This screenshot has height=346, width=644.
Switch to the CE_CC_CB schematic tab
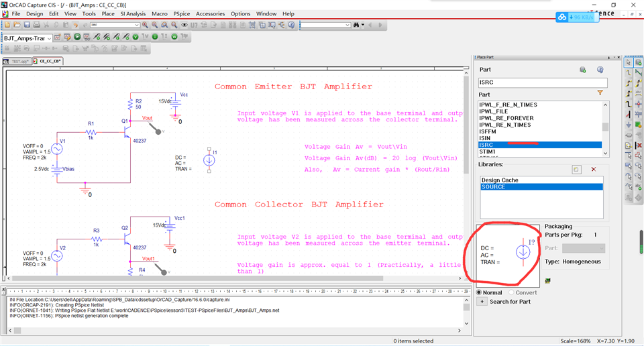[x=48, y=61]
